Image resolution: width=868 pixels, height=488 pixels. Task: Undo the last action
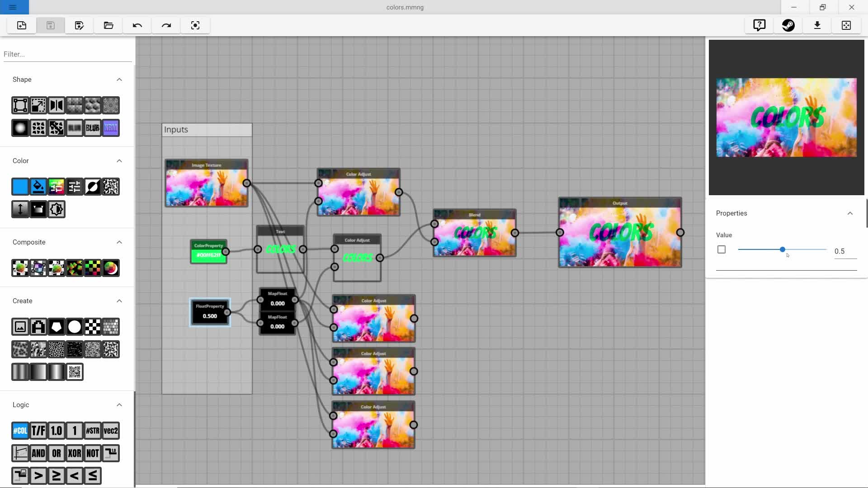tap(137, 25)
